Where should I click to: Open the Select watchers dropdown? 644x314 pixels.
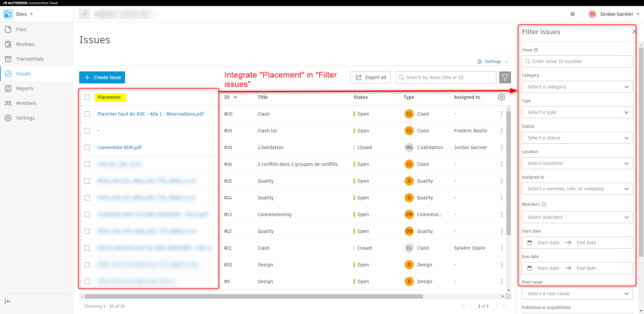tap(577, 217)
